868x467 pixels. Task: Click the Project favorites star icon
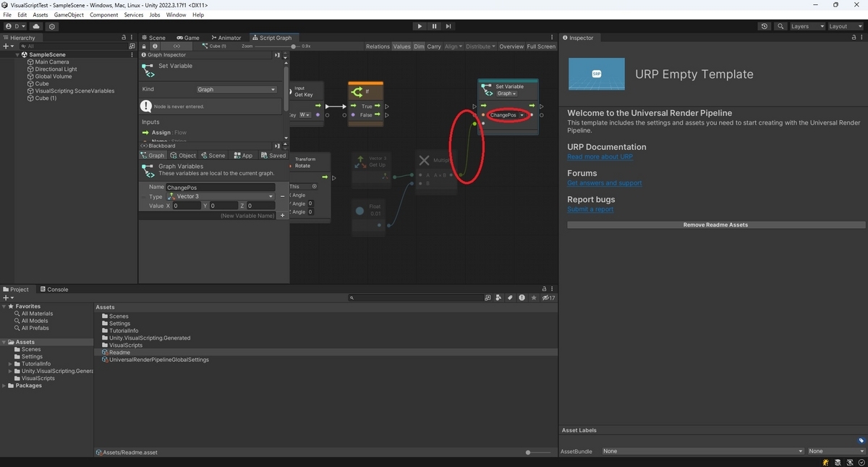pos(534,298)
